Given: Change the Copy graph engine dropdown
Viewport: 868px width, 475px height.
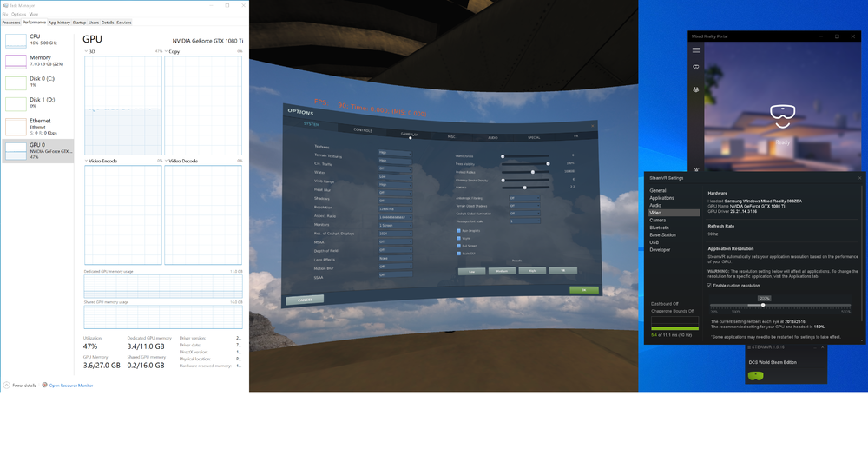Looking at the screenshot, I should 173,51.
